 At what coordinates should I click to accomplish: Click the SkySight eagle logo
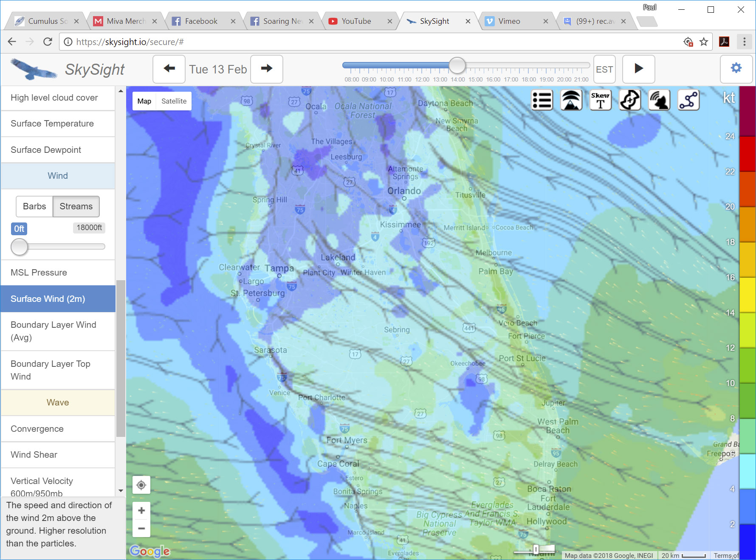[x=34, y=69]
